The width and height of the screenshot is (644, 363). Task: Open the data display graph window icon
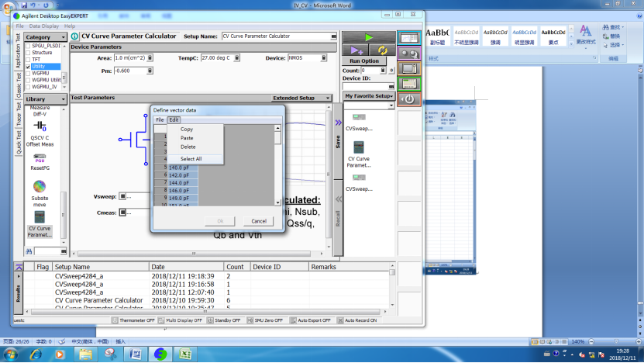(x=409, y=38)
